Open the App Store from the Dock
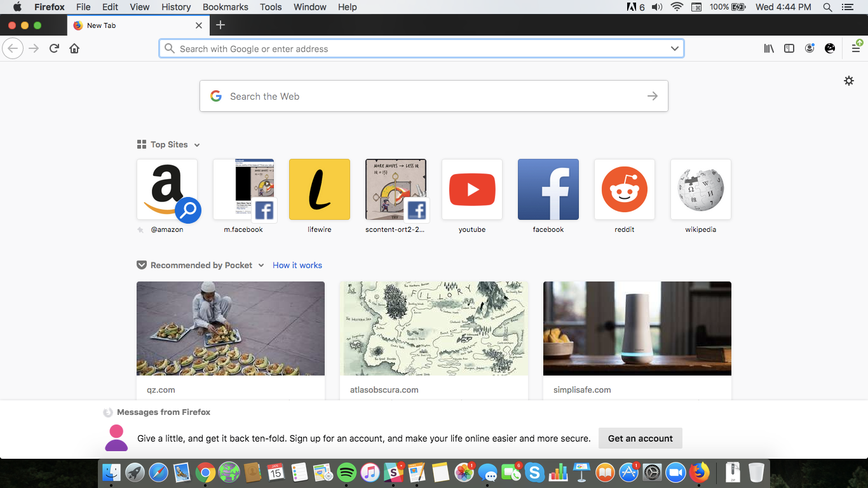This screenshot has width=868, height=488. point(628,472)
